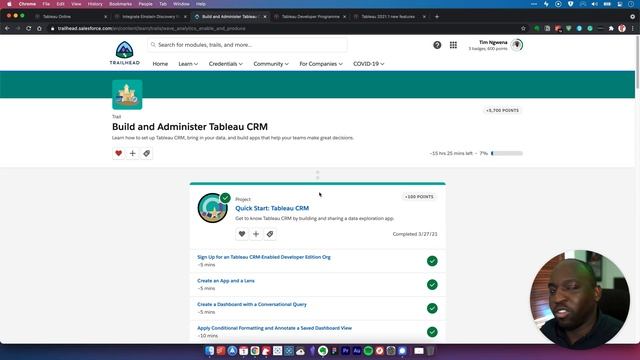Image resolution: width=640 pixels, height=360 pixels.
Task: Add the Tableau CRM trail using plus
Action: pyautogui.click(x=133, y=153)
